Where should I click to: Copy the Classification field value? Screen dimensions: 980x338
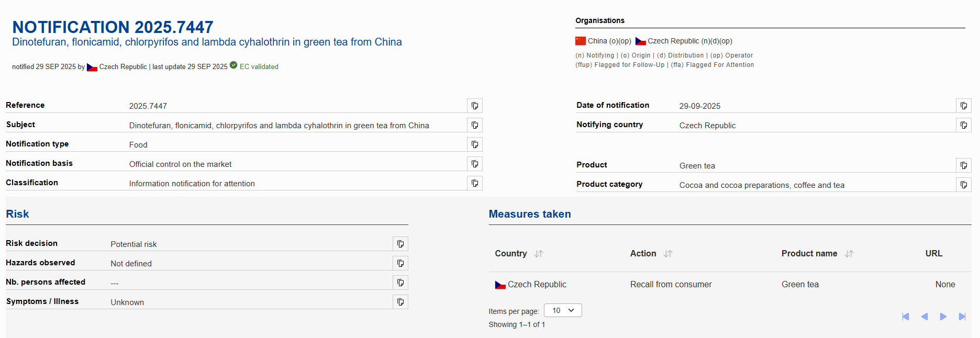(475, 183)
